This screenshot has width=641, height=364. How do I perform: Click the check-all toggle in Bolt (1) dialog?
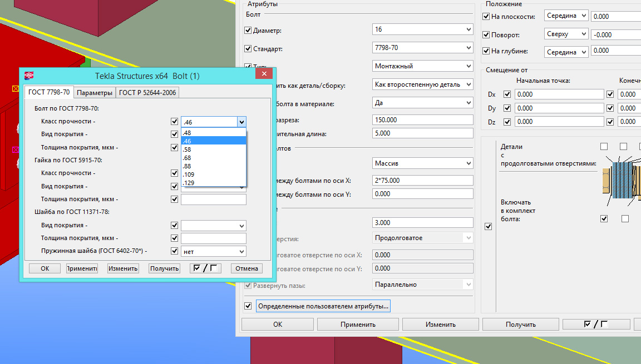[x=205, y=268]
